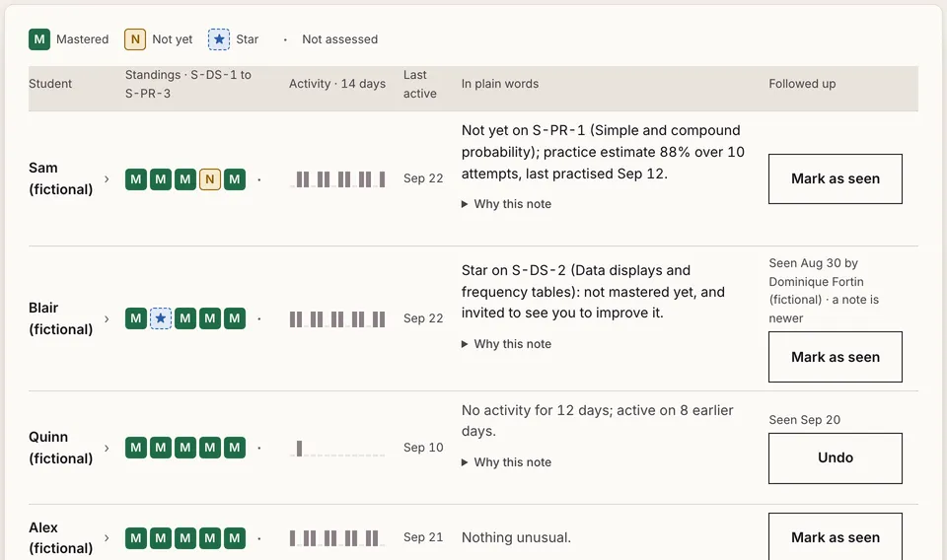
Task: Mark Alex's note as seen
Action: click(836, 536)
